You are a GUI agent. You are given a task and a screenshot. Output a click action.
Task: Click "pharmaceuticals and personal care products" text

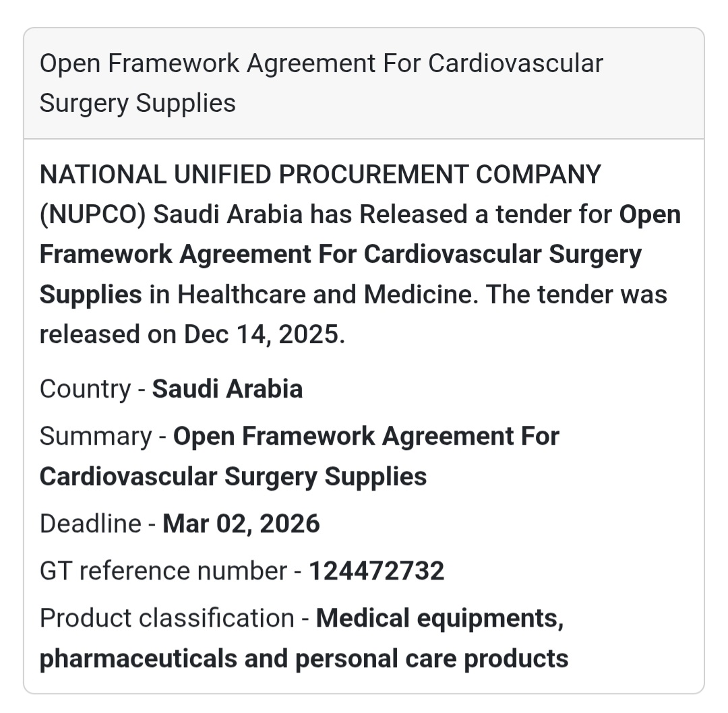point(304,658)
